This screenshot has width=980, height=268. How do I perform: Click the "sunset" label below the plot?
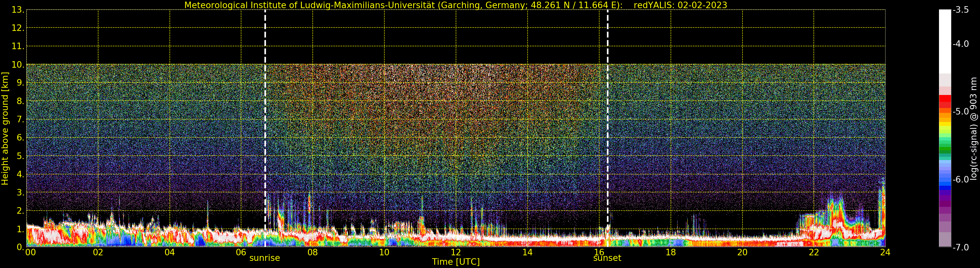tap(607, 258)
